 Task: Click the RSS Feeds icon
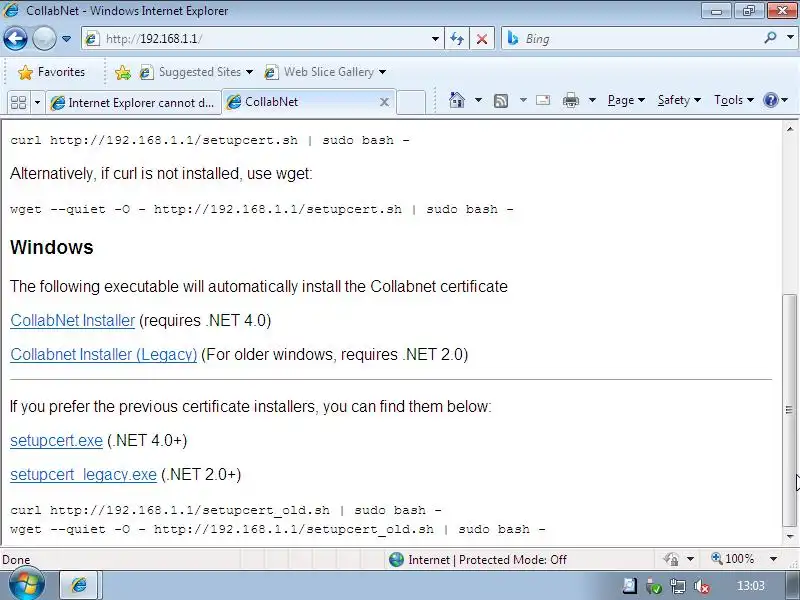[501, 101]
